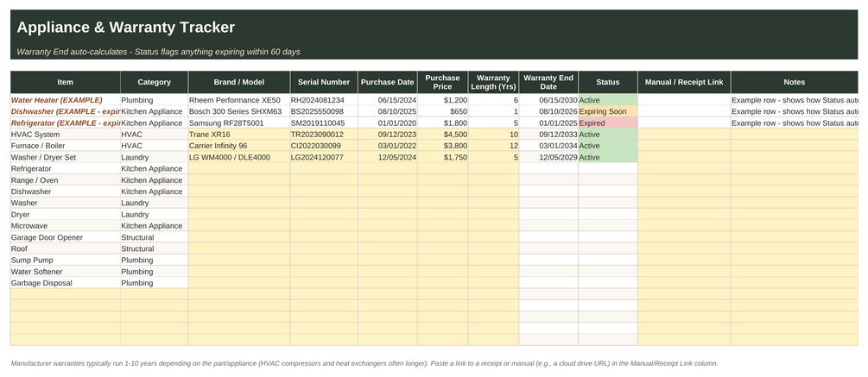868x377 pixels.
Task: Click the Structural category for Roof
Action: coord(154,248)
